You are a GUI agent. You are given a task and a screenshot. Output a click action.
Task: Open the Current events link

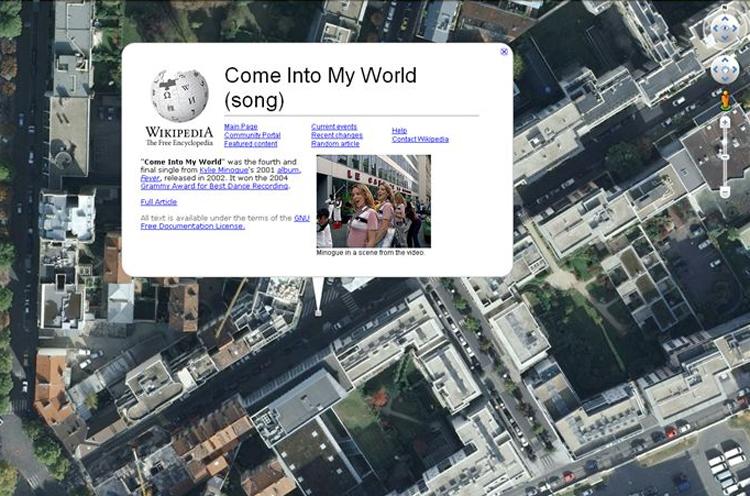click(334, 127)
